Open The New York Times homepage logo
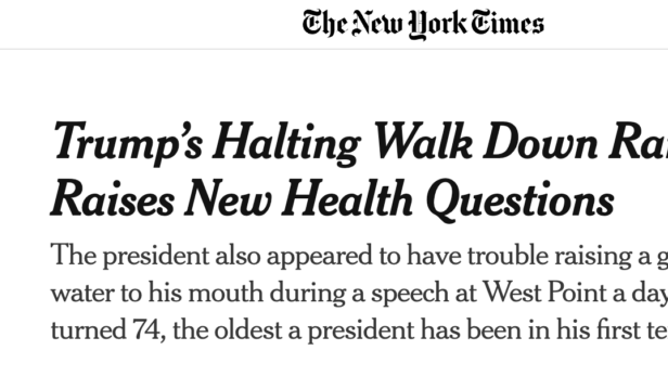The image size is (668, 376). [x=423, y=24]
